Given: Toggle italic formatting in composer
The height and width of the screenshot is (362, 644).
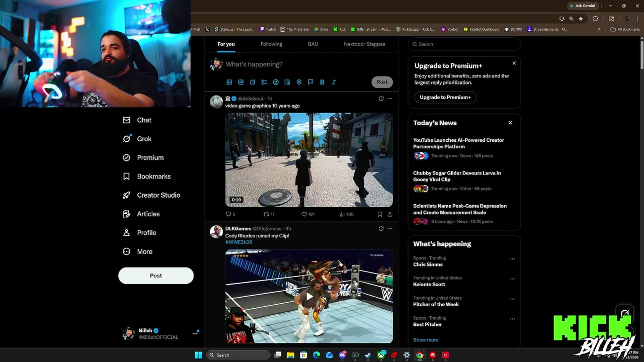Looking at the screenshot, I should point(334,82).
